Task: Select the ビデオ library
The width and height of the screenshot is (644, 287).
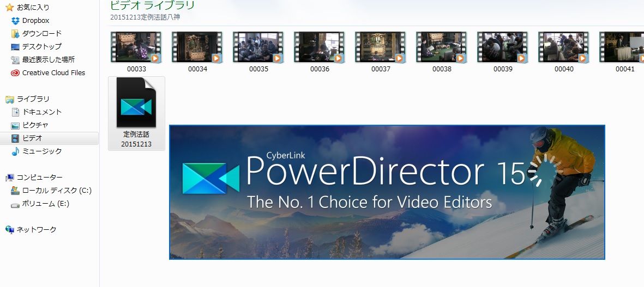Action: coord(32,138)
